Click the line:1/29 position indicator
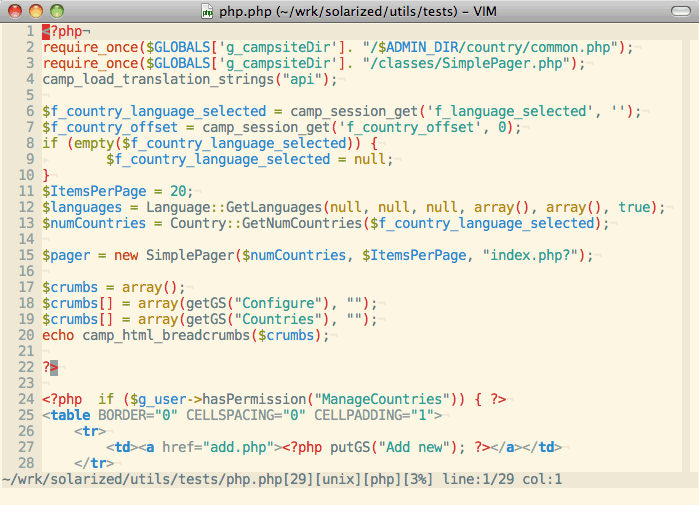The image size is (699, 505). pyautogui.click(x=474, y=480)
